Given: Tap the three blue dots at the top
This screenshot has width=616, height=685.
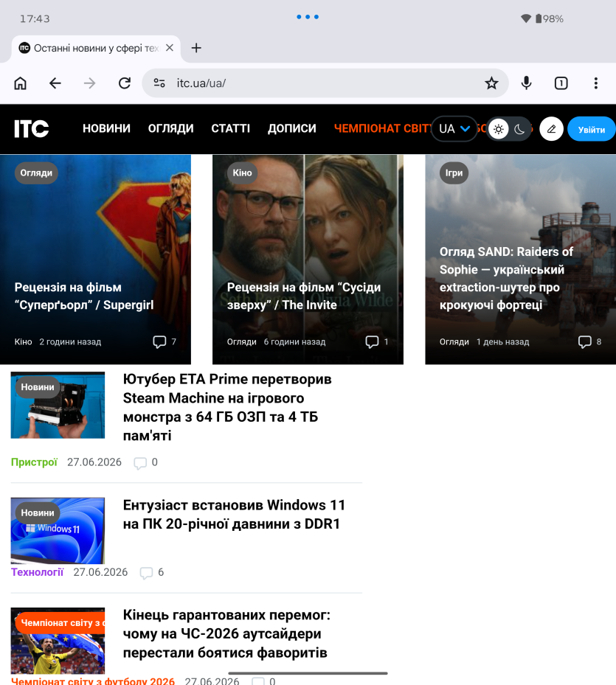Looking at the screenshot, I should click(x=308, y=17).
